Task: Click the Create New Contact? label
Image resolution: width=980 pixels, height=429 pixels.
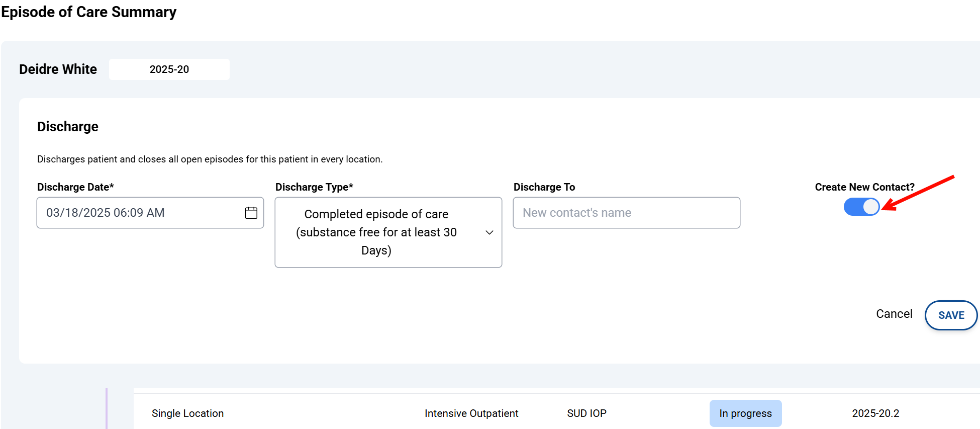Action: coord(864,187)
